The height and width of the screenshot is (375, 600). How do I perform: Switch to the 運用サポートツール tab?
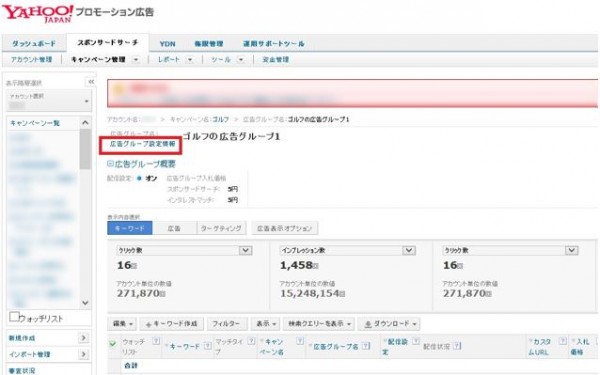(x=274, y=44)
